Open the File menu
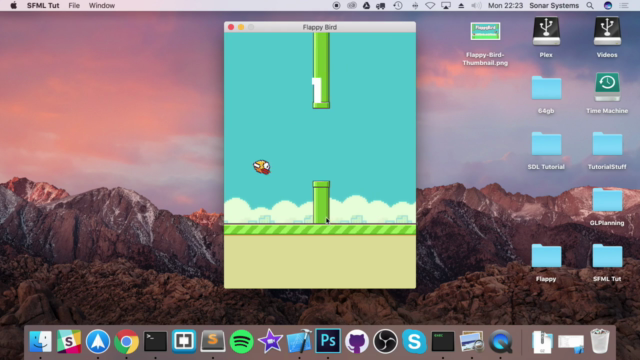This screenshot has width=640, height=360. (74, 5)
